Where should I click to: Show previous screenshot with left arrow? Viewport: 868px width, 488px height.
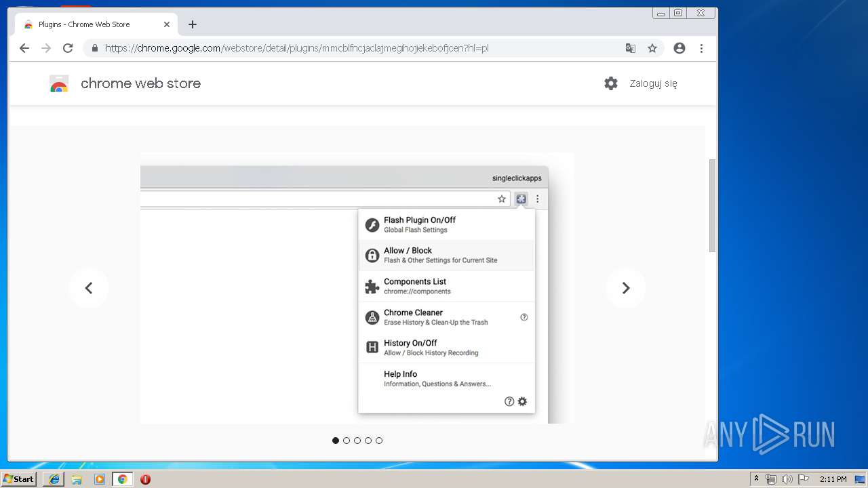tap(89, 288)
